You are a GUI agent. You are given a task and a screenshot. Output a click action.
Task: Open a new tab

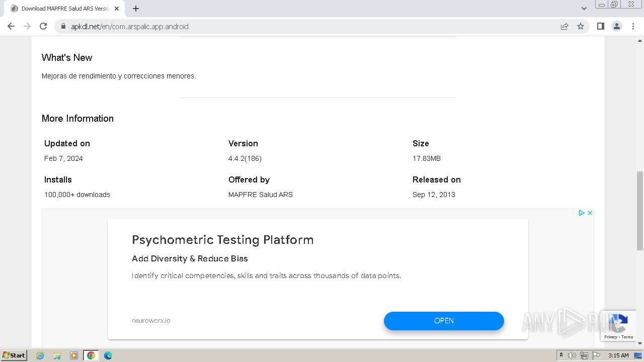click(136, 9)
